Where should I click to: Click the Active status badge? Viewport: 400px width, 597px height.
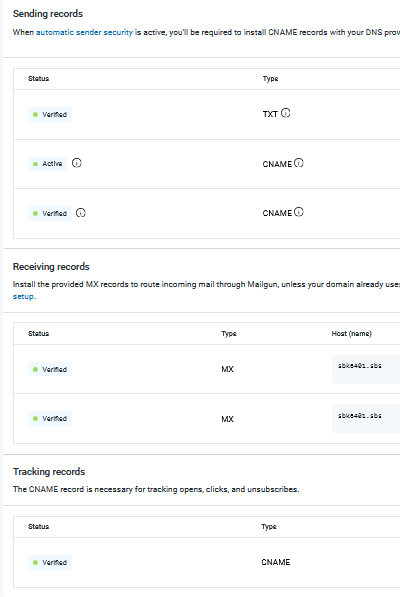coord(48,164)
